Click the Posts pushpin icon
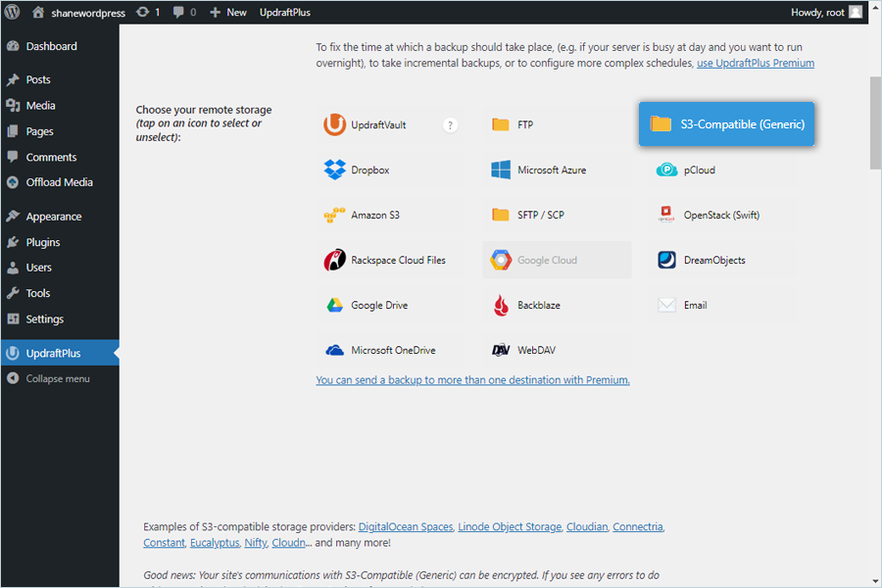Viewport: 882px width, 588px height. click(13, 79)
